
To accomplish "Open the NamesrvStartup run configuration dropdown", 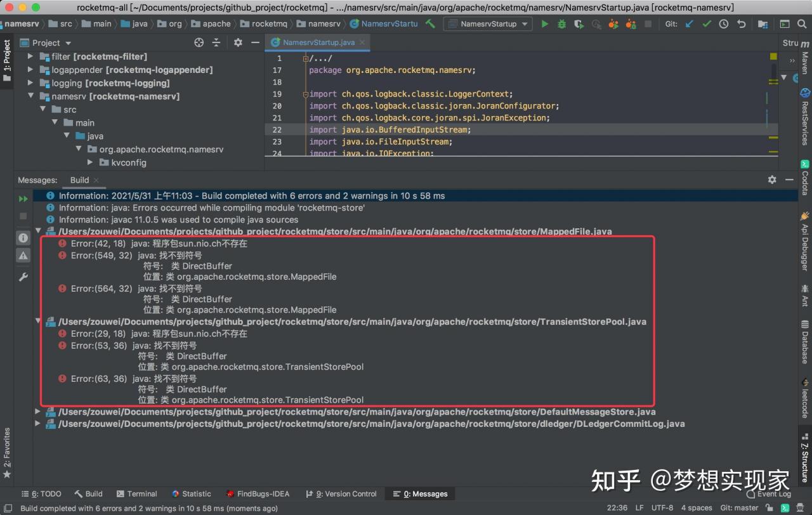I will [x=488, y=23].
